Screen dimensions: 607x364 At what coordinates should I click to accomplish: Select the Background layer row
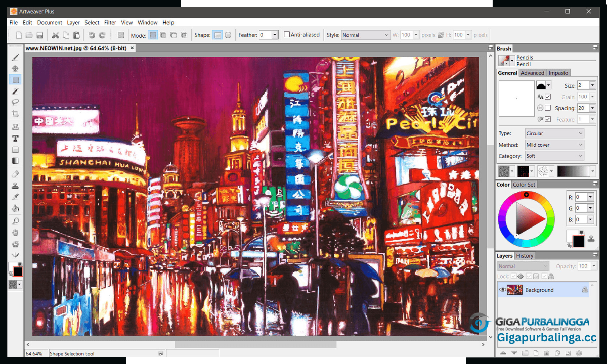tap(543, 290)
